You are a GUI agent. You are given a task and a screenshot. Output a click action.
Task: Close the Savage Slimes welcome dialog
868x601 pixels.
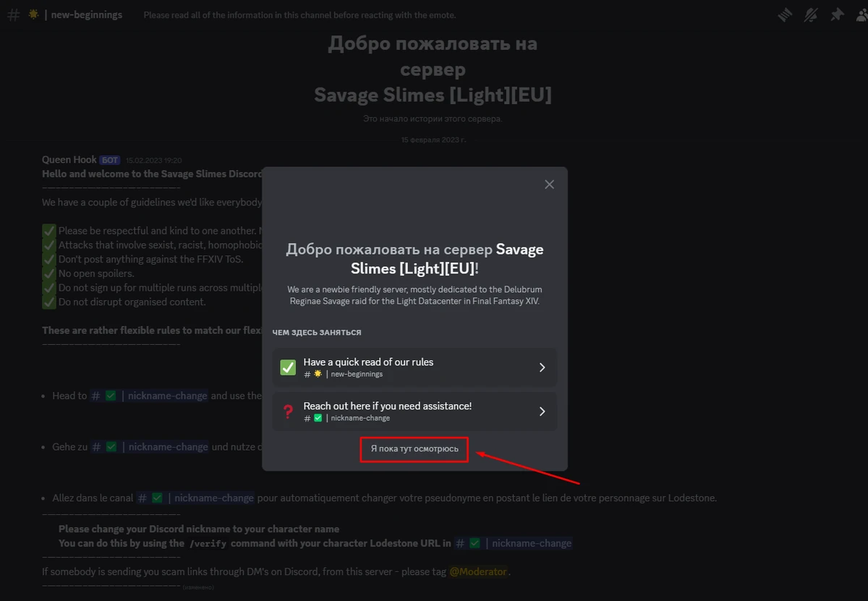(549, 184)
